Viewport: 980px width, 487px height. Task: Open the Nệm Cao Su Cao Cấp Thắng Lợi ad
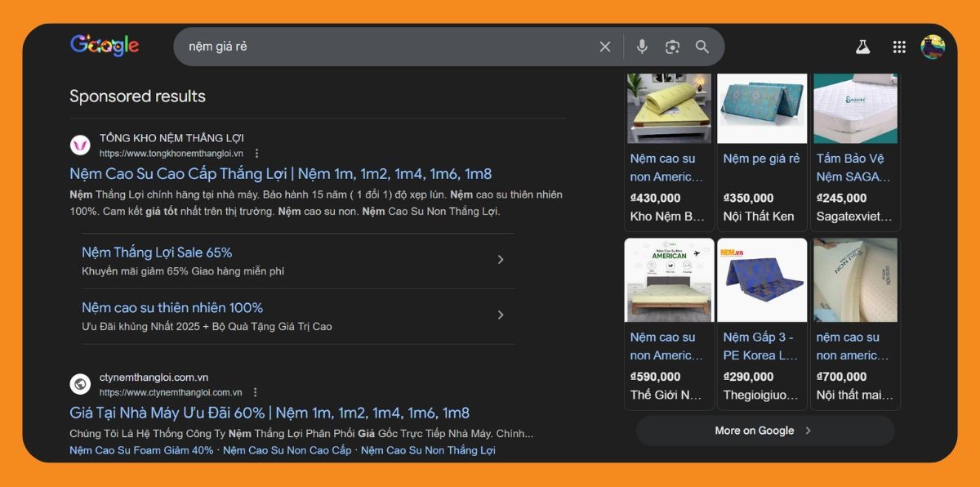click(x=278, y=173)
